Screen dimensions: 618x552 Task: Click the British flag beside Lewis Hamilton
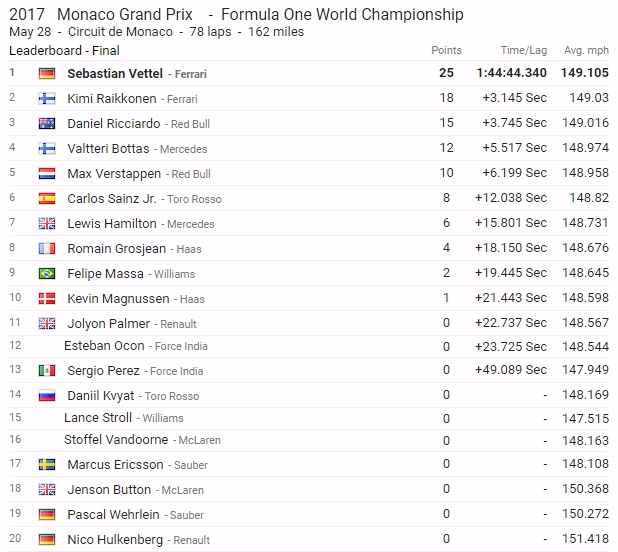point(46,223)
